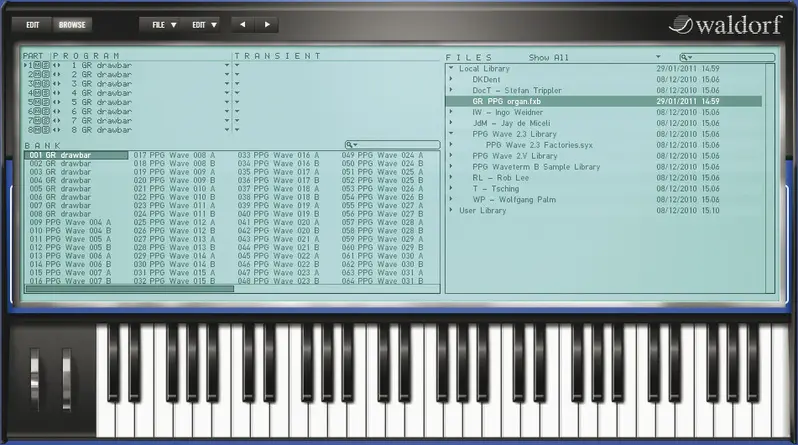Screen dimensions: 798x445
Task: Click the left/right arrows for part 8 program
Action: [56, 129]
